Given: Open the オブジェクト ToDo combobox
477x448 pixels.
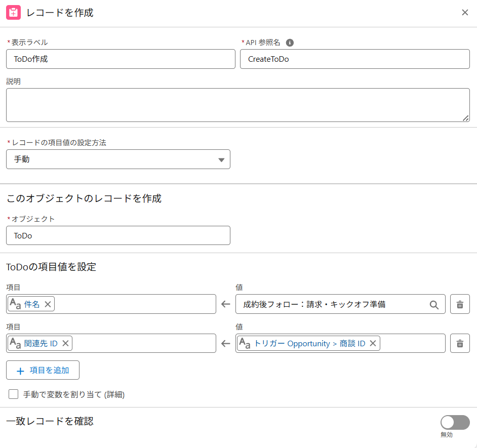Looking at the screenshot, I should pyautogui.click(x=118, y=235).
